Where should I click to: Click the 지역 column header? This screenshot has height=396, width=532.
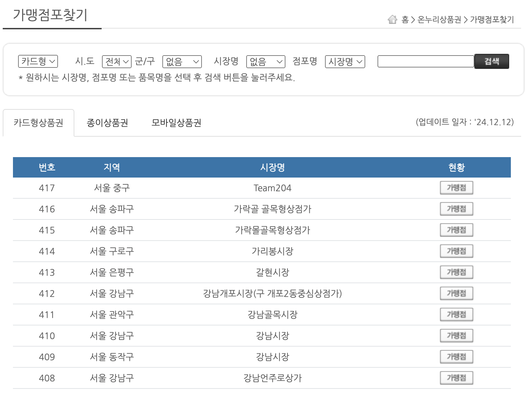112,167
